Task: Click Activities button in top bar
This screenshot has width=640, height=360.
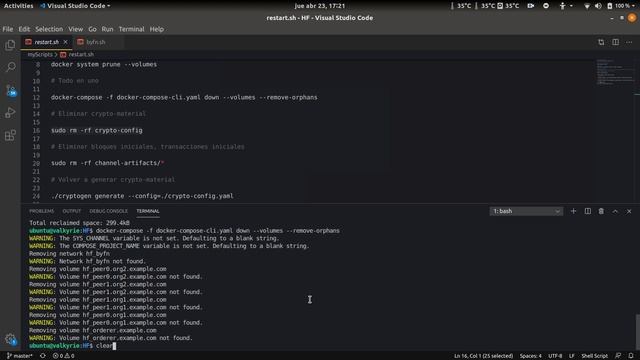Action: (x=18, y=6)
